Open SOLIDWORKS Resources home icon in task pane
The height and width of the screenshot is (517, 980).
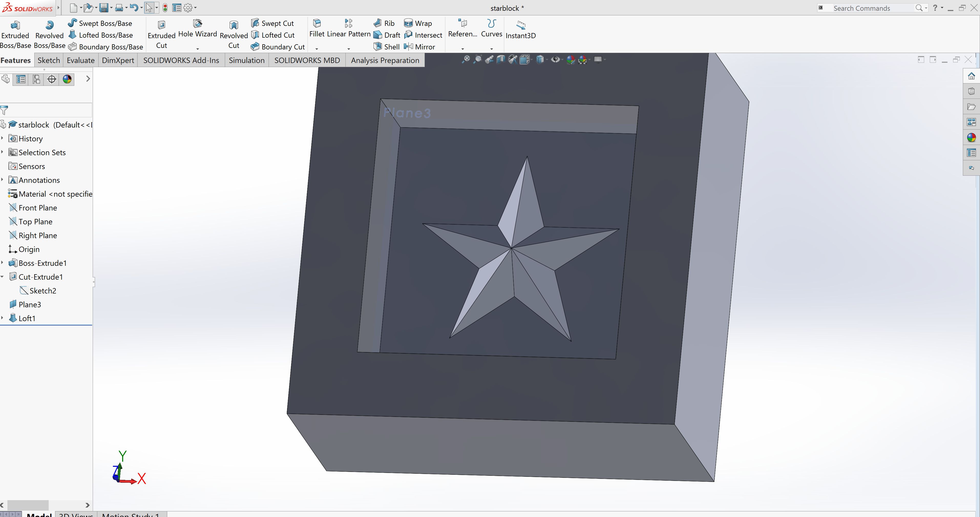tap(971, 76)
